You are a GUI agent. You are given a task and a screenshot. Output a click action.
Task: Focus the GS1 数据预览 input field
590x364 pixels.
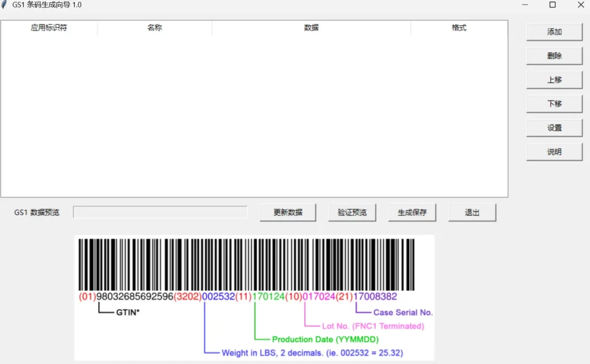tap(160, 213)
